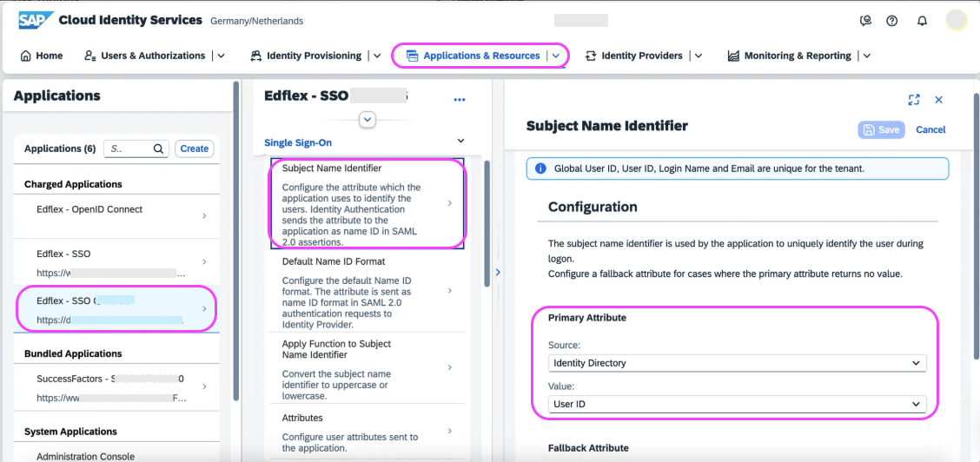This screenshot has width=980, height=462.
Task: Click the Single Sign-On section heading
Action: click(297, 143)
